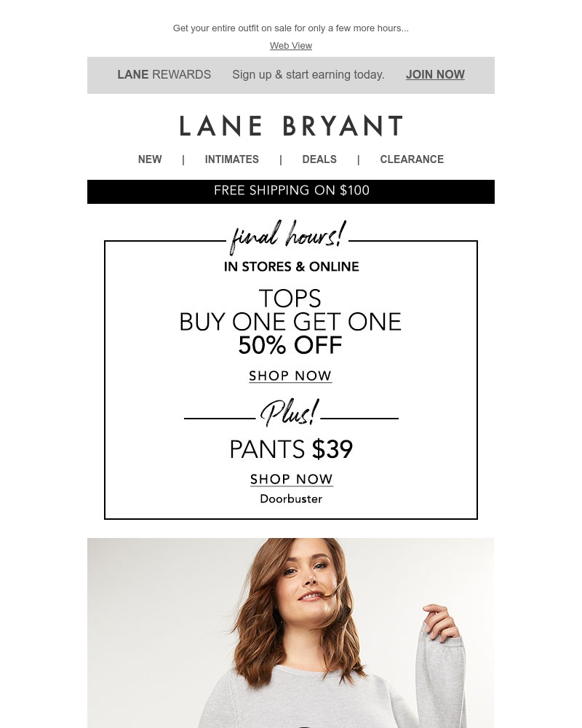Viewport: 582px width, 728px height.
Task: Open the Web View link
Action: point(290,45)
